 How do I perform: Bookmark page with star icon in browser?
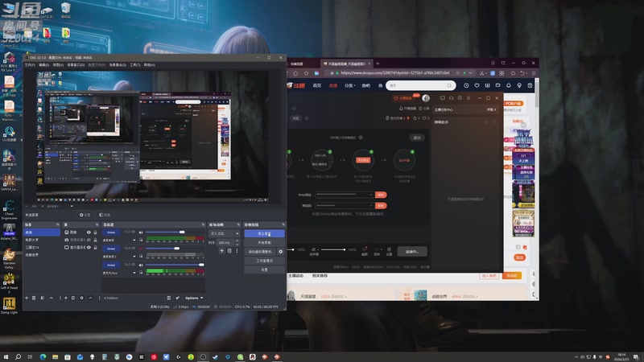306,73
